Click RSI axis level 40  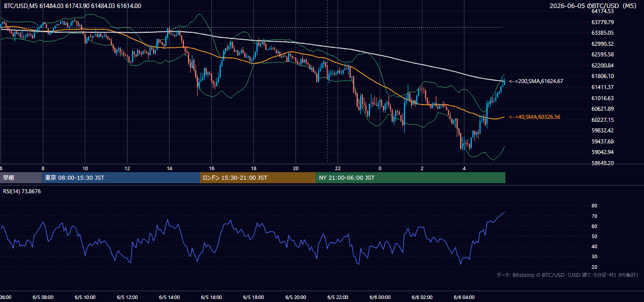coord(594,246)
